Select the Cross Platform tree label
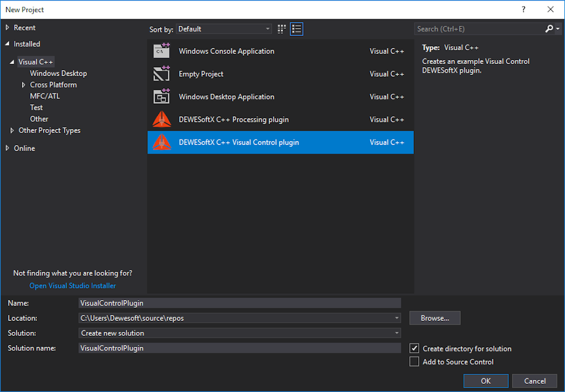Viewport: 565px width, 392px height. click(x=54, y=85)
